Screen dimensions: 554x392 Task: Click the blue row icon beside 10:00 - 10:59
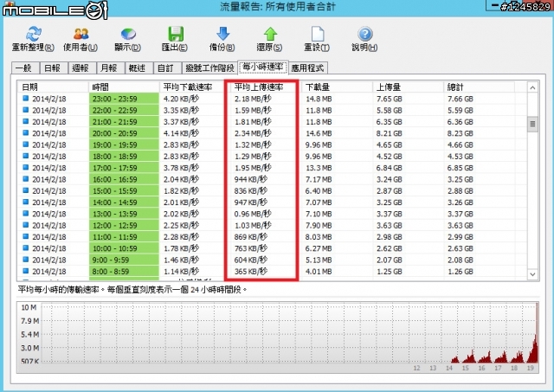(x=25, y=247)
